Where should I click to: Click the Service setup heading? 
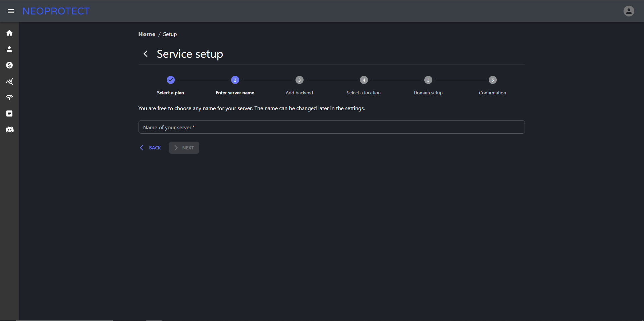point(190,54)
